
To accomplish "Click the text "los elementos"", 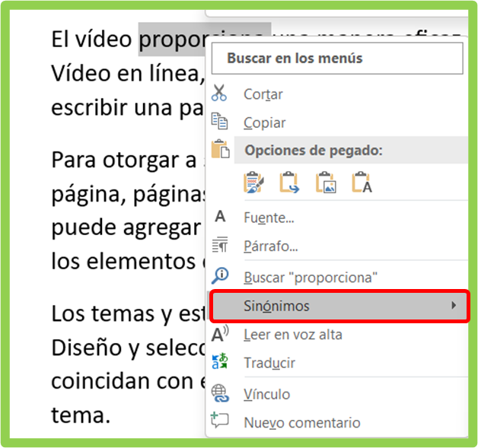I will [123, 262].
